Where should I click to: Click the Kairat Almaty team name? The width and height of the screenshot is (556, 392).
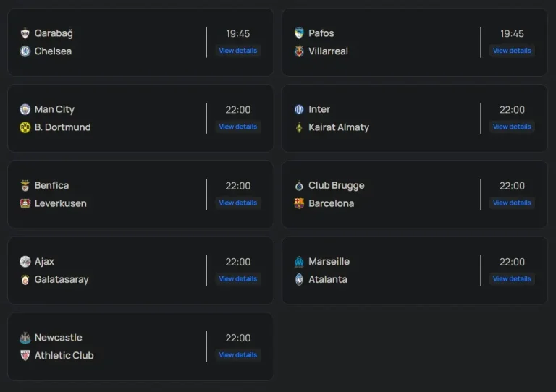(x=339, y=127)
